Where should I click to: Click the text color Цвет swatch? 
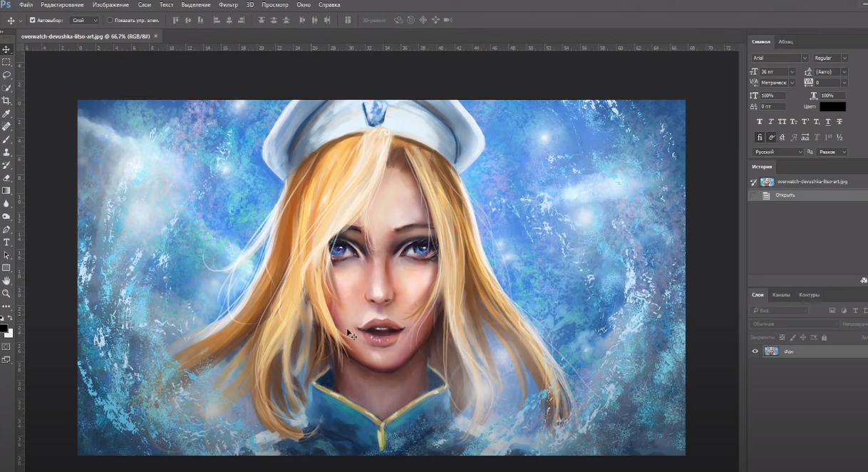(x=832, y=106)
